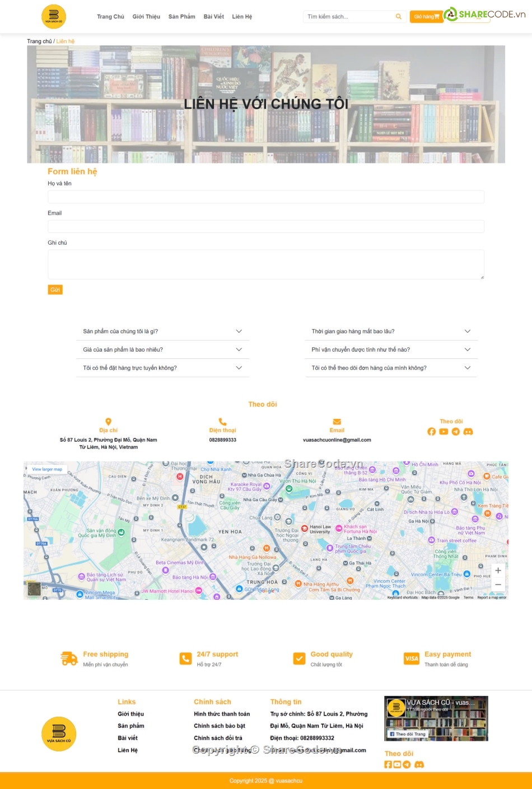Open footer Facebook icon under Theo dõi

click(388, 764)
